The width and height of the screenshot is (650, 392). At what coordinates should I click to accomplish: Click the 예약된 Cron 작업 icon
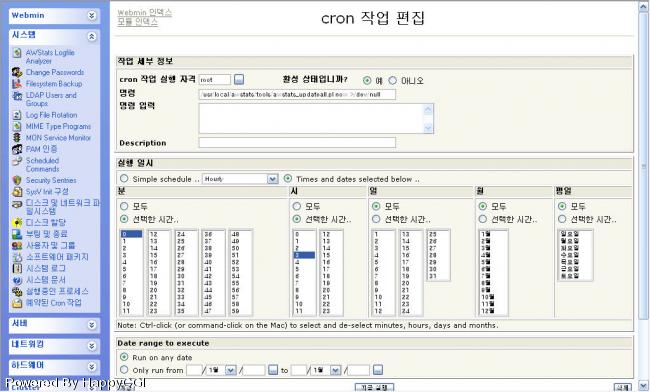tap(17, 303)
